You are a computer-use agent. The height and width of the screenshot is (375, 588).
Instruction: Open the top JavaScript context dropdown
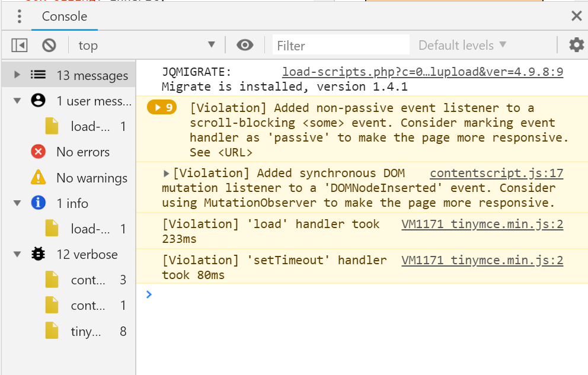[x=146, y=46]
